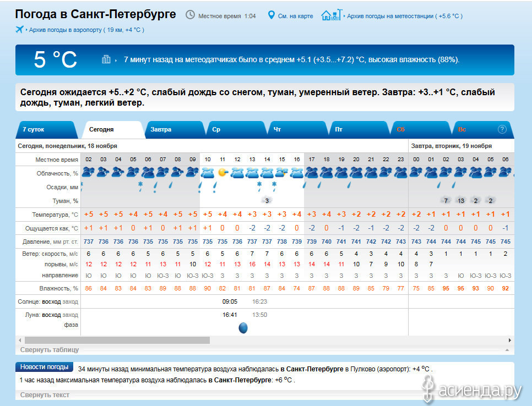532x406 pixels.
Task: Click the fog icon showing 3 at 14 hour
Action: 267,200
